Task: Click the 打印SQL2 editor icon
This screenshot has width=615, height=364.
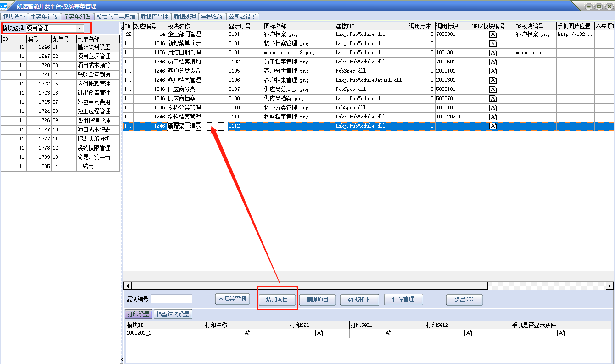Action: click(x=468, y=333)
